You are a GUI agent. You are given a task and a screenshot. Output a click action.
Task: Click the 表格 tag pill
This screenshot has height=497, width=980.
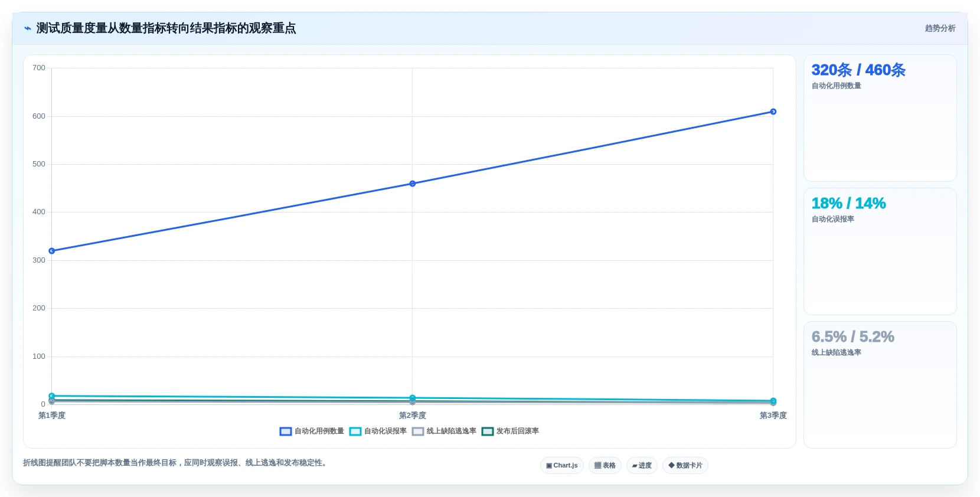point(605,466)
